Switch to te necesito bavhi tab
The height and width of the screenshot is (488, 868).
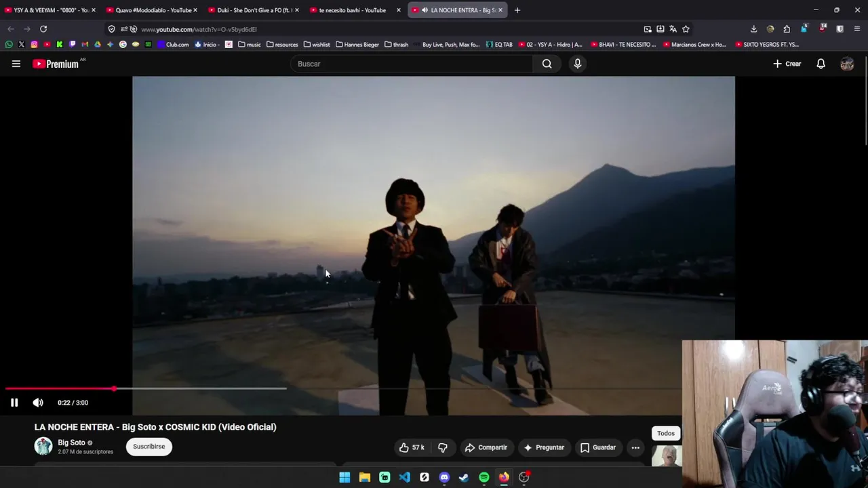[x=356, y=10]
